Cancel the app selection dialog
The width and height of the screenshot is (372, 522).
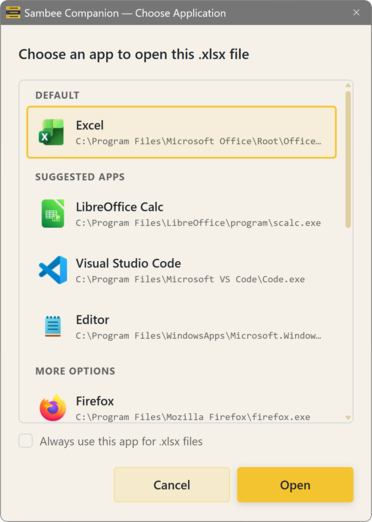[172, 485]
